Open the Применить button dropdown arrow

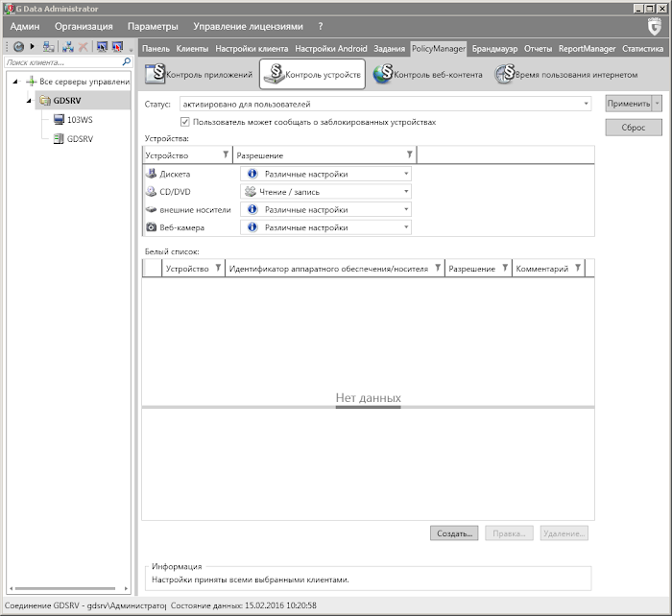[657, 104]
